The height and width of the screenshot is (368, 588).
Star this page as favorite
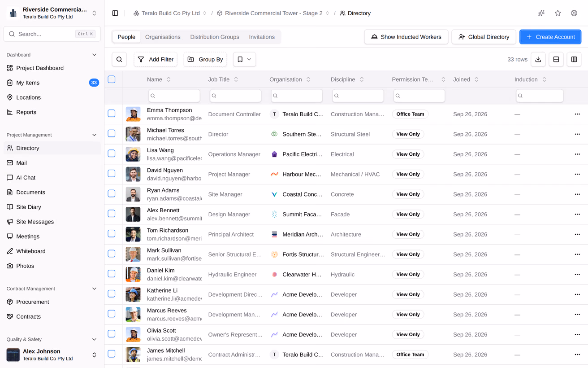pyautogui.click(x=558, y=13)
